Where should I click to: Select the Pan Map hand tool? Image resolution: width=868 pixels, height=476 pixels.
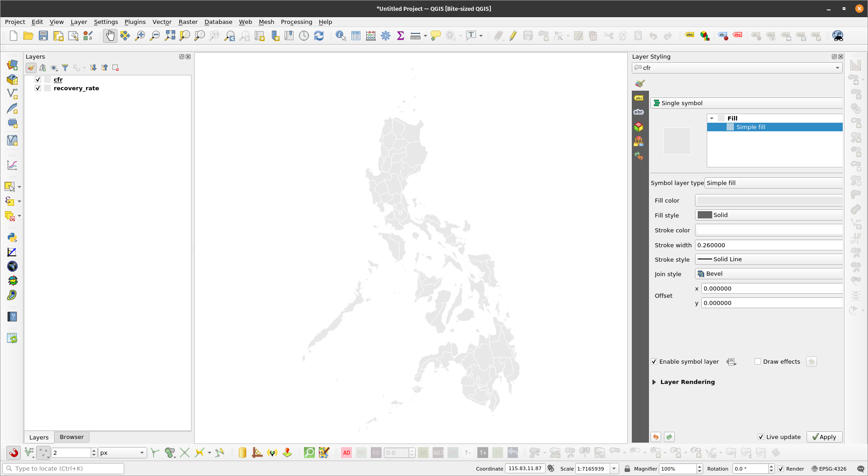[110, 36]
